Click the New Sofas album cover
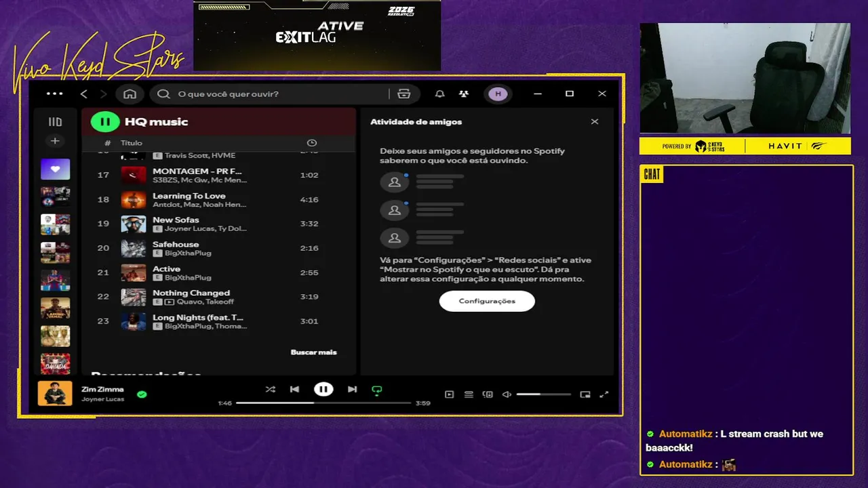This screenshot has height=488, width=868. pyautogui.click(x=134, y=224)
